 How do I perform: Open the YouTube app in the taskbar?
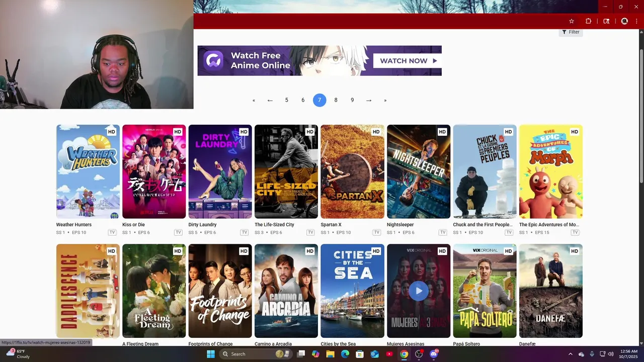coord(389,354)
